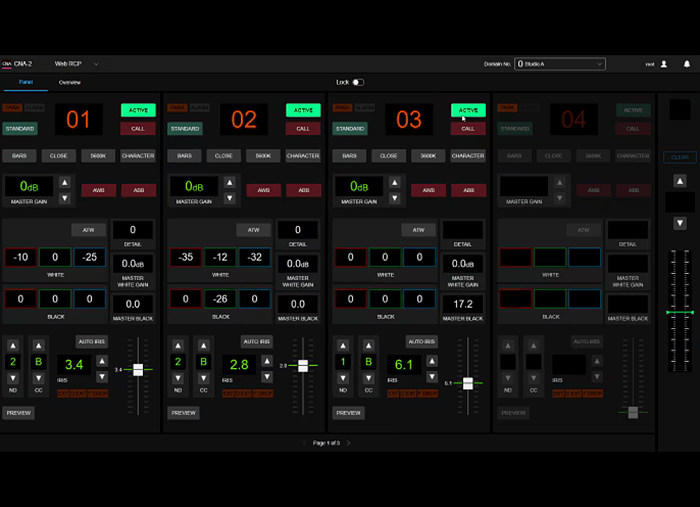Open the root user profile icon

[664, 64]
